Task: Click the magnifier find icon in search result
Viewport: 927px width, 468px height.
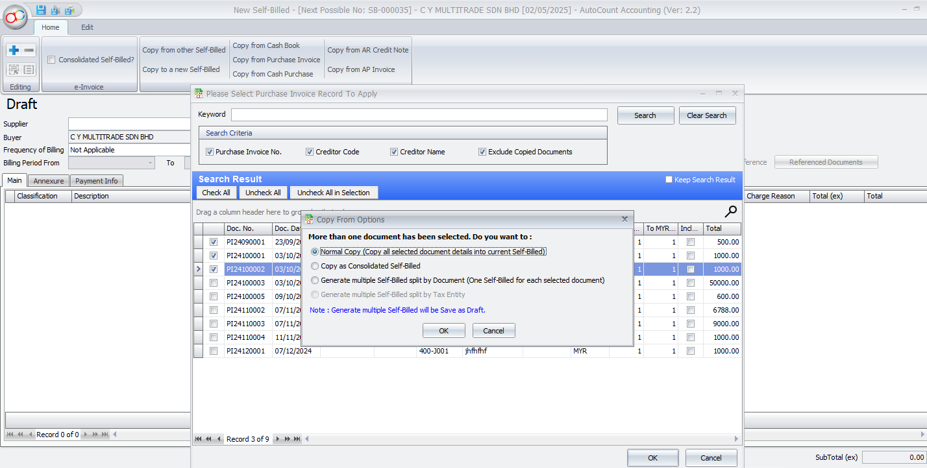Action: [x=730, y=211]
